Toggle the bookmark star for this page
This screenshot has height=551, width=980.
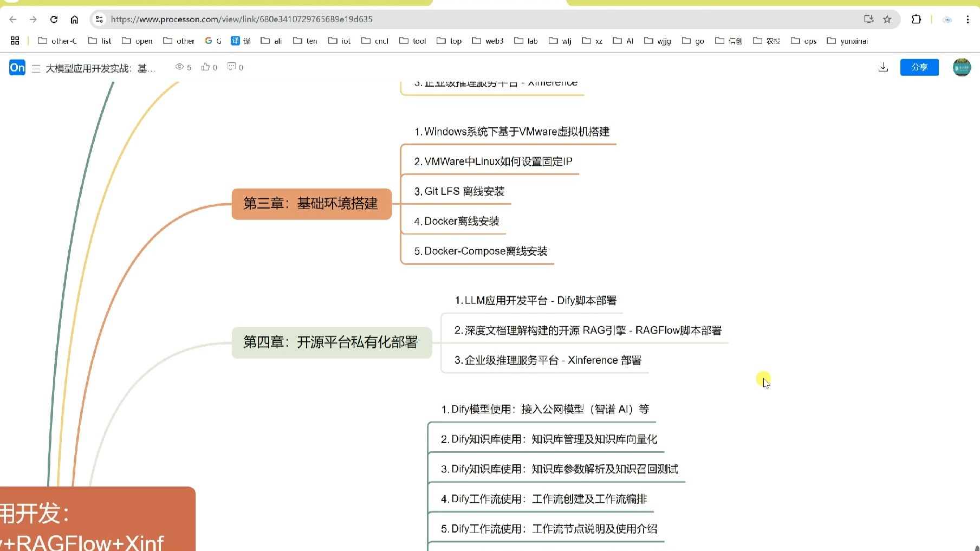[887, 19]
